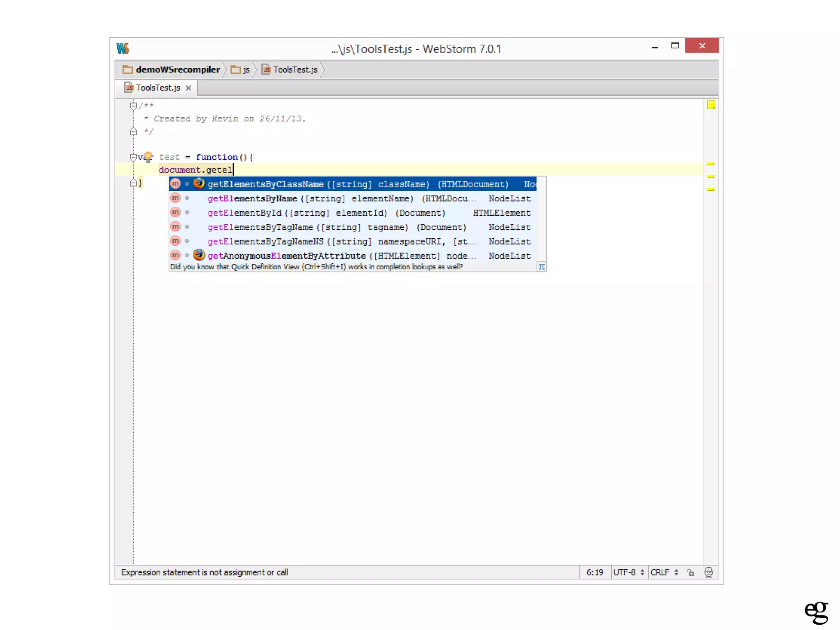The height and width of the screenshot is (630, 840).
Task: Collapse the doc comment block fold marker
Action: tap(133, 106)
